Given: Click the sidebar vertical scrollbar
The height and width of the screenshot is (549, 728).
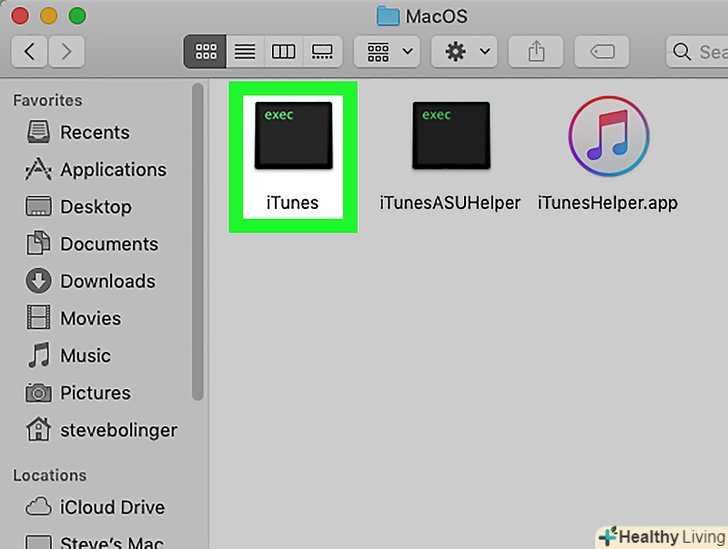Looking at the screenshot, I should 198,242.
